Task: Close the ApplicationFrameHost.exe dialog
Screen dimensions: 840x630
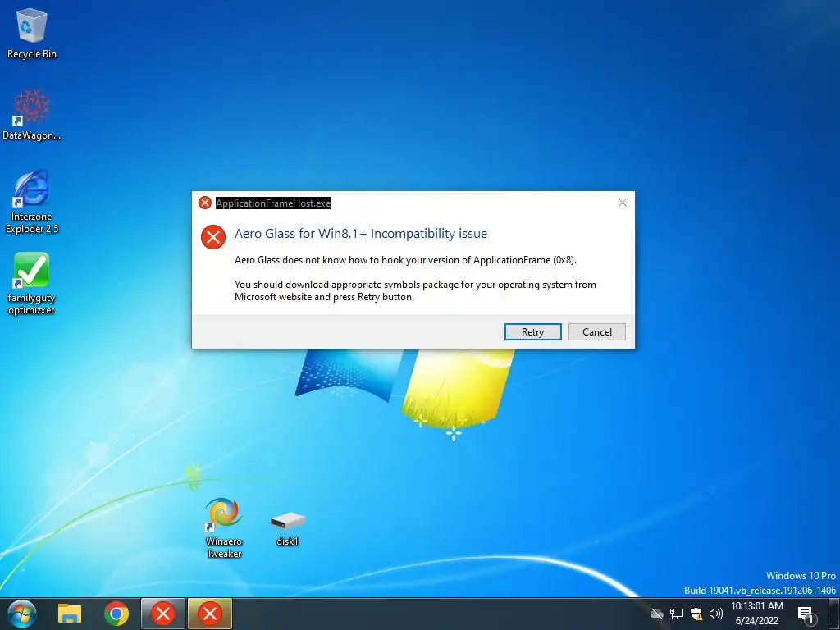Action: click(622, 203)
